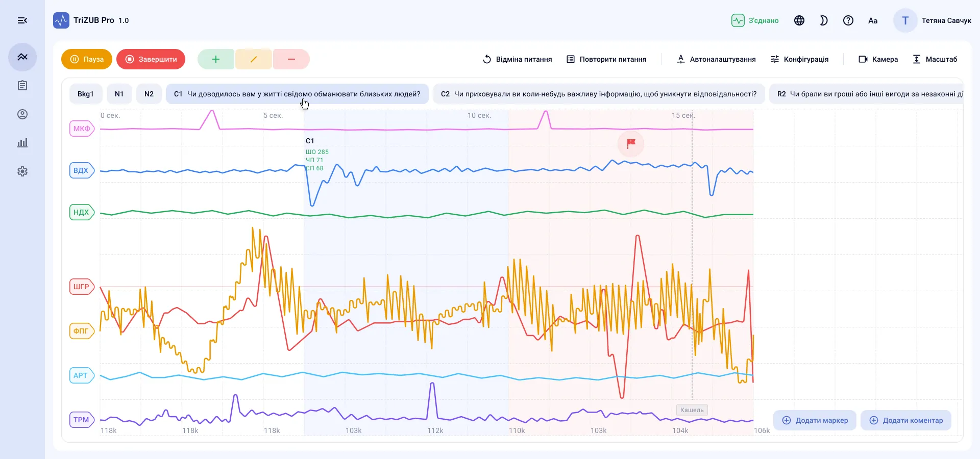Viewport: 980px width, 459px height.
Task: Open the Конфігурація options
Action: [x=799, y=59]
